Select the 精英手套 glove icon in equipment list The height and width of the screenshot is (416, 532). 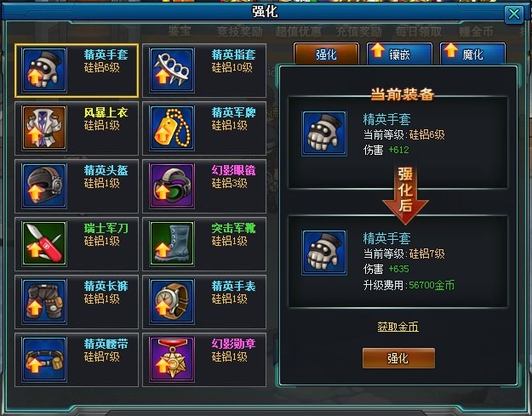pos(44,70)
